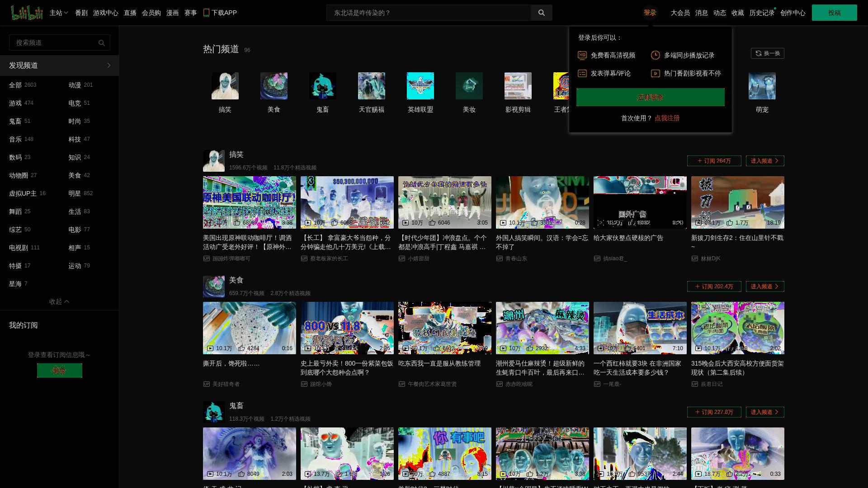
Task: Select 星海 category in sidebar
Action: (x=18, y=284)
